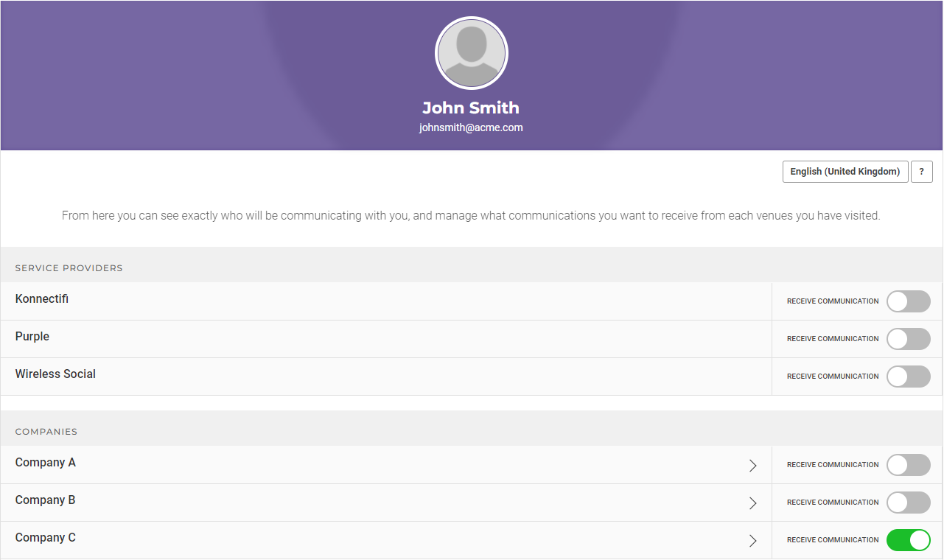The width and height of the screenshot is (944, 560).
Task: Turn on Purple receive communication switch
Action: [x=908, y=339]
